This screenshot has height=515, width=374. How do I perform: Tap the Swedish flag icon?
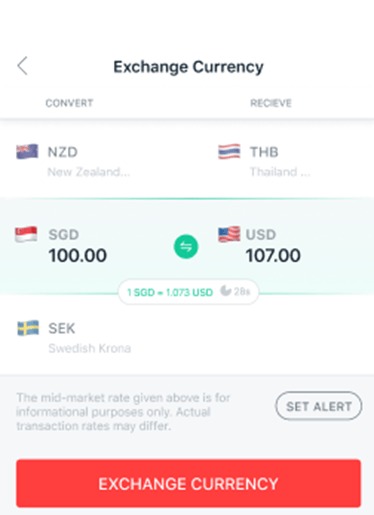click(x=28, y=328)
